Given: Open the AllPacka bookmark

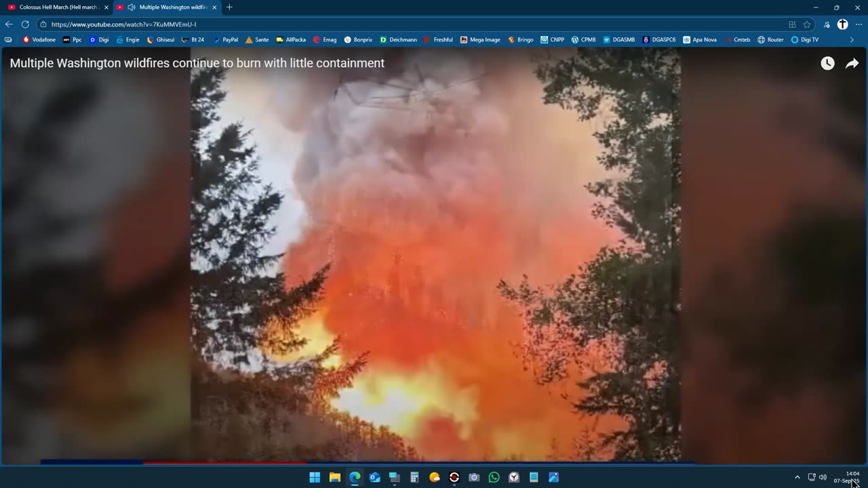Looking at the screenshot, I should click(x=291, y=40).
